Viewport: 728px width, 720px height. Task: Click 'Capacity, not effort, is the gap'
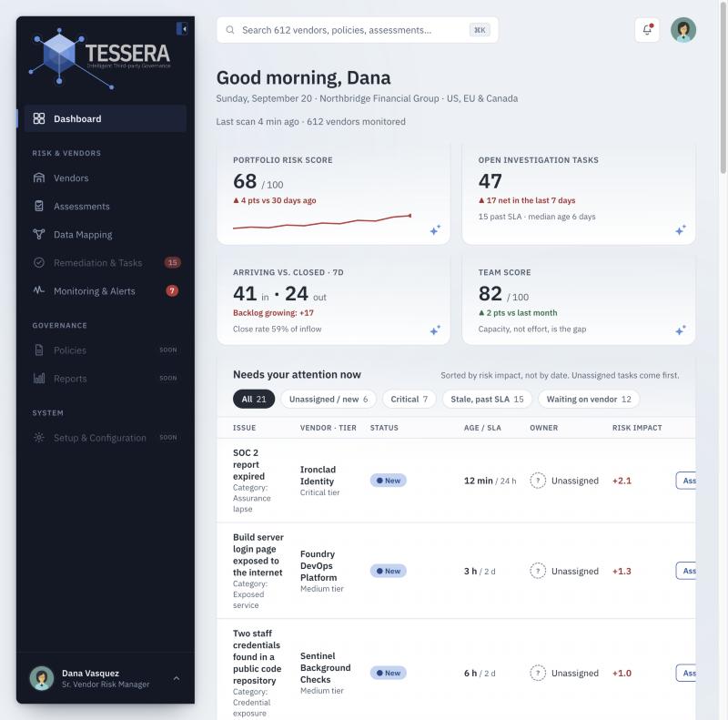coord(532,329)
